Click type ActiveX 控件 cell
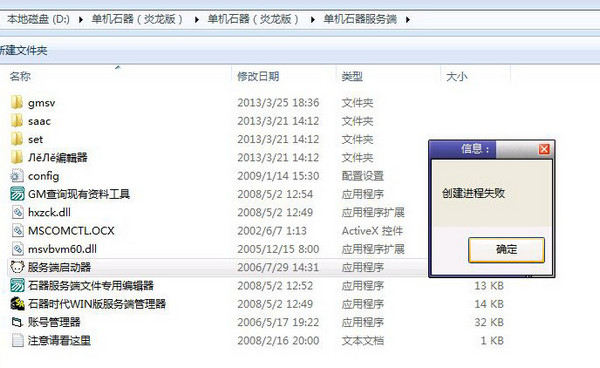The height and width of the screenshot is (368, 600). point(372,231)
